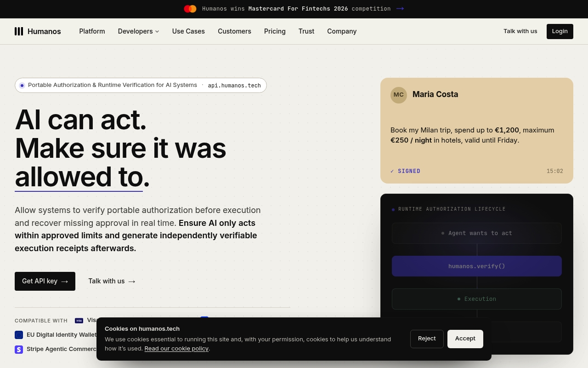The width and height of the screenshot is (588, 368).
Task: Click the MC avatar for Maria Costa
Action: 399,95
